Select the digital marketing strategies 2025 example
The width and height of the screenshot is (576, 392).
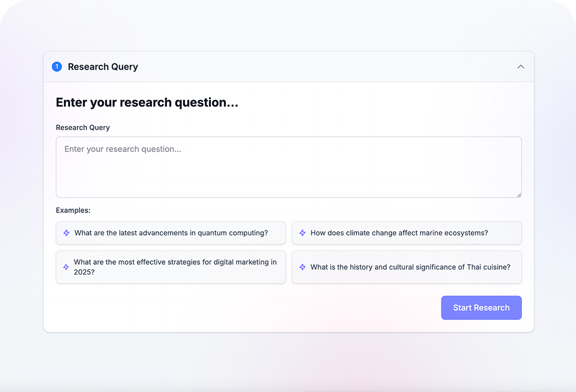point(170,267)
